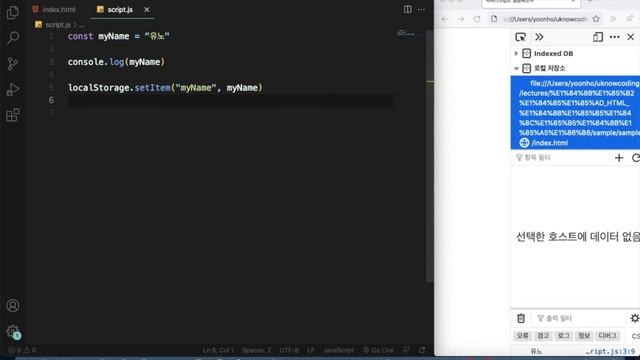Show more devtools tabs chevron

[539, 37]
